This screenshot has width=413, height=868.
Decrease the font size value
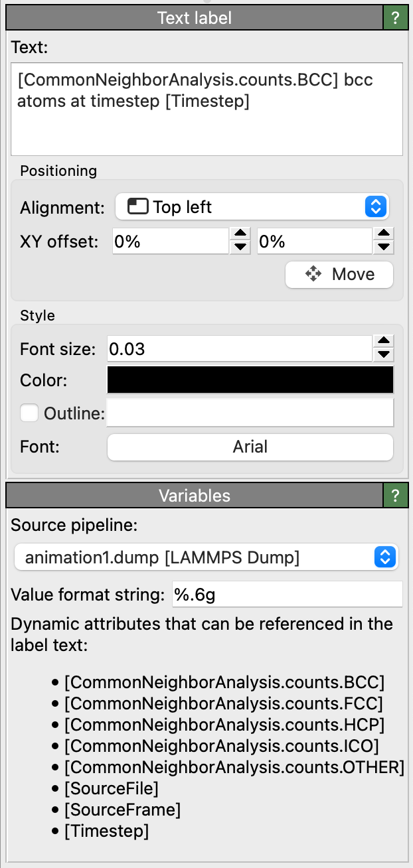[383, 354]
